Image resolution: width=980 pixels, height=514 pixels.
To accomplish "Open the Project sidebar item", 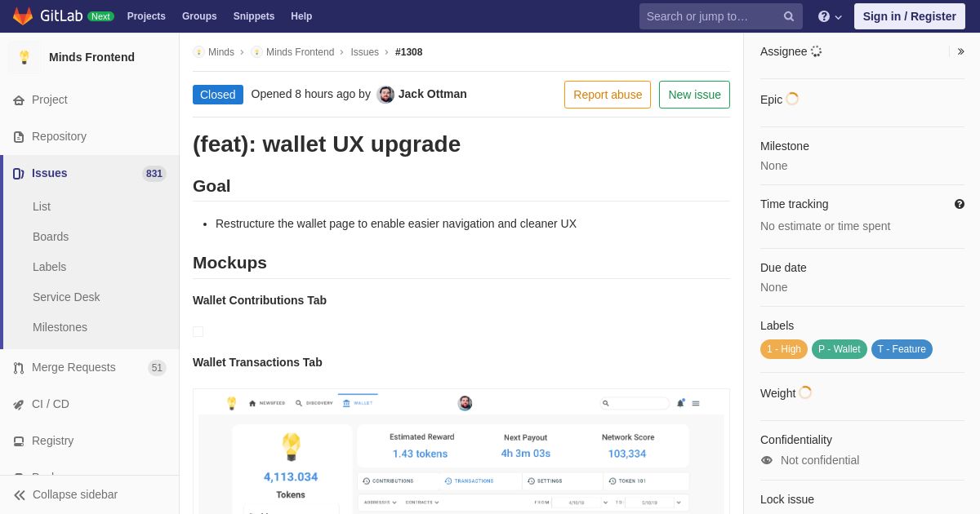I will click(90, 100).
